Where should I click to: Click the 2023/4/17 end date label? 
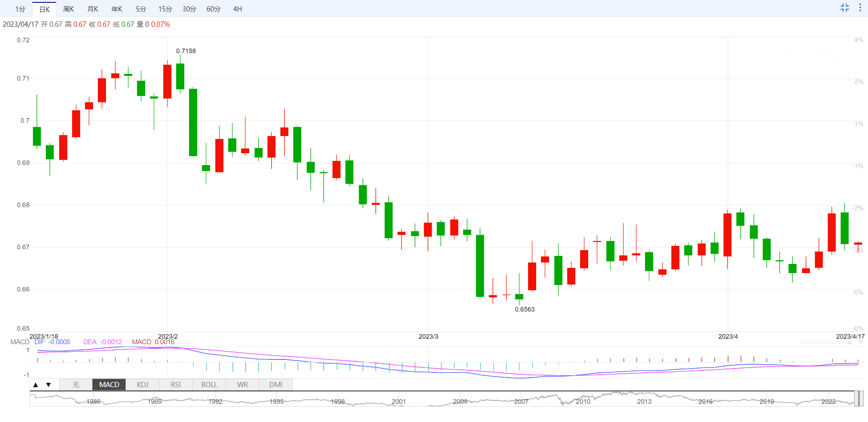coord(850,337)
